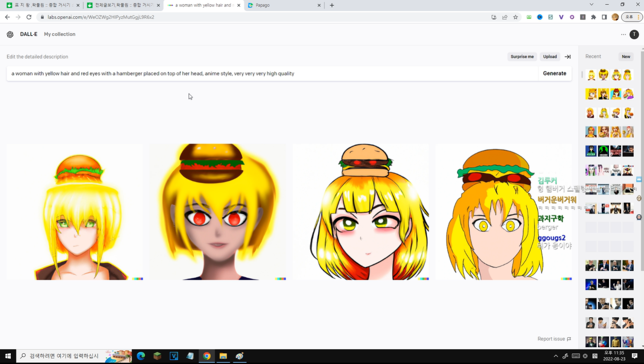This screenshot has height=364, width=644.
Task: Toggle the browser side panel
Action: coord(604,17)
